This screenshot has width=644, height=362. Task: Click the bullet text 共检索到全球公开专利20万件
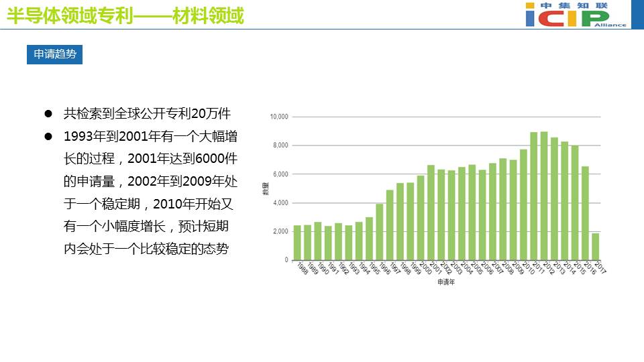(147, 113)
